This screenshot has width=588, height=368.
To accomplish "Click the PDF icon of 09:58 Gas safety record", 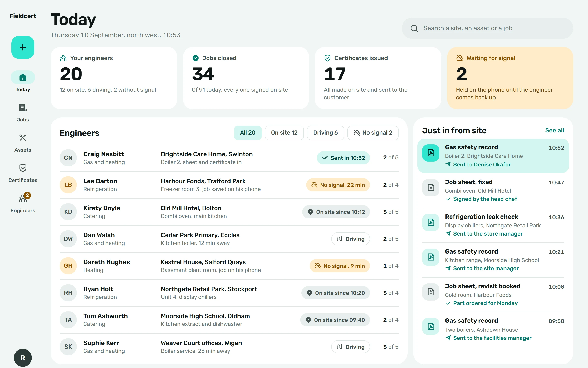I will [431, 326].
